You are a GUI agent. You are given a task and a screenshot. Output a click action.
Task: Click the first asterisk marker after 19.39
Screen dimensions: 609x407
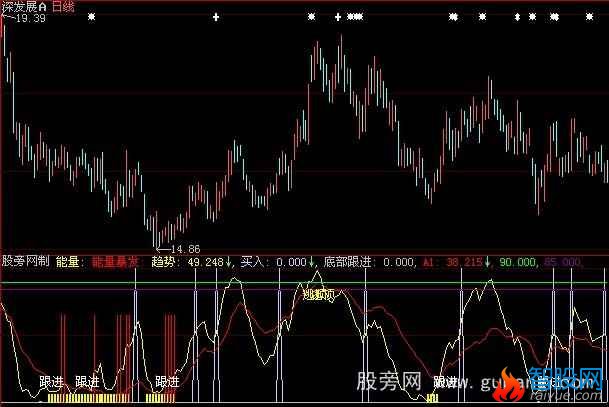(91, 17)
